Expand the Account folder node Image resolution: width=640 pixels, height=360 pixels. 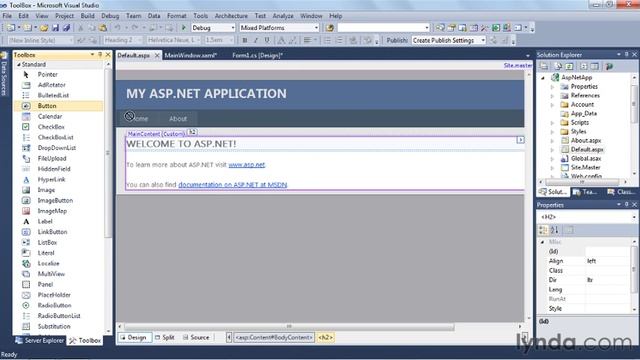(x=552, y=104)
